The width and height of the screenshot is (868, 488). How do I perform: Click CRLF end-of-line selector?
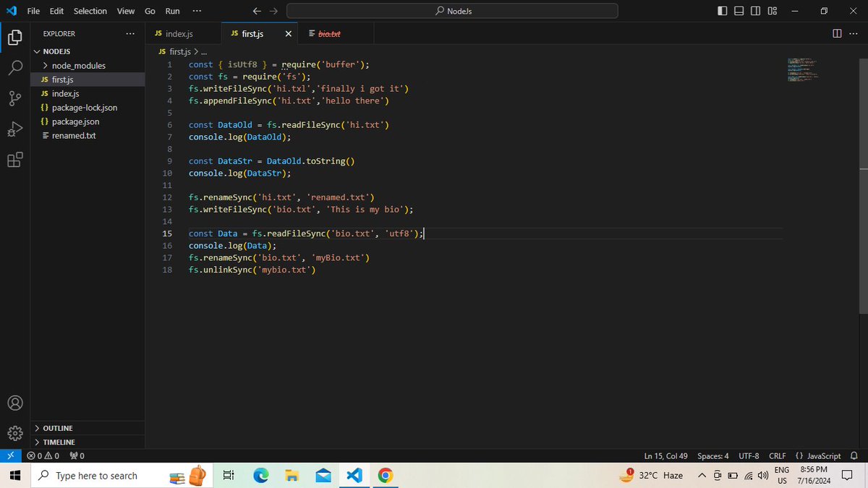(777, 456)
